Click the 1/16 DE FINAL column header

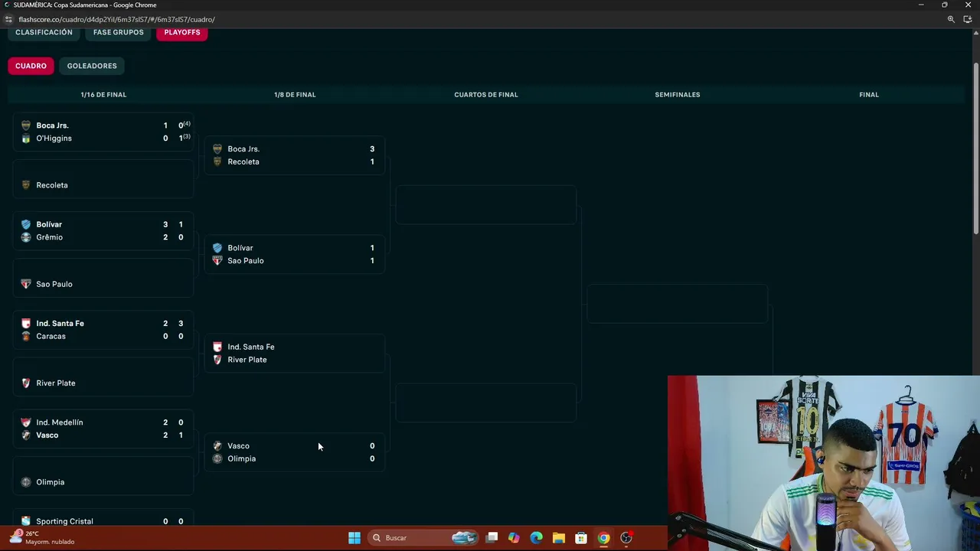pyautogui.click(x=103, y=95)
